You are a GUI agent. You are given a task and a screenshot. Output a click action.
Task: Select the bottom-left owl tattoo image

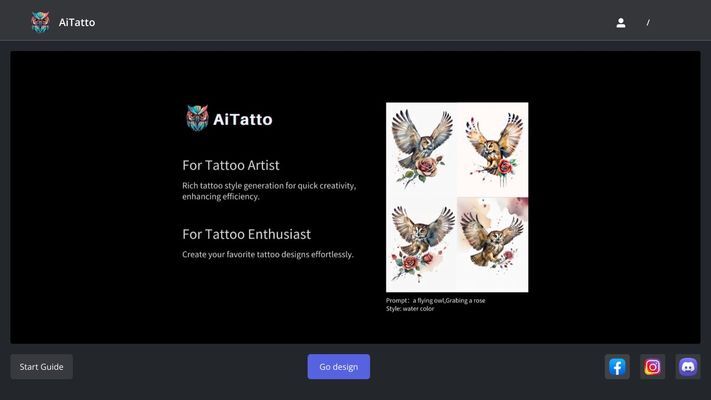click(422, 244)
